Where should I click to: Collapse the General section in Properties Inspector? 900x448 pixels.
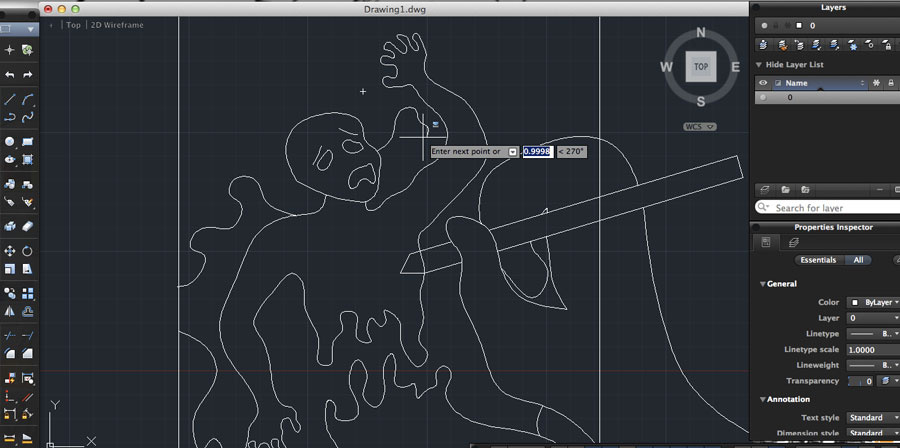[x=762, y=284]
